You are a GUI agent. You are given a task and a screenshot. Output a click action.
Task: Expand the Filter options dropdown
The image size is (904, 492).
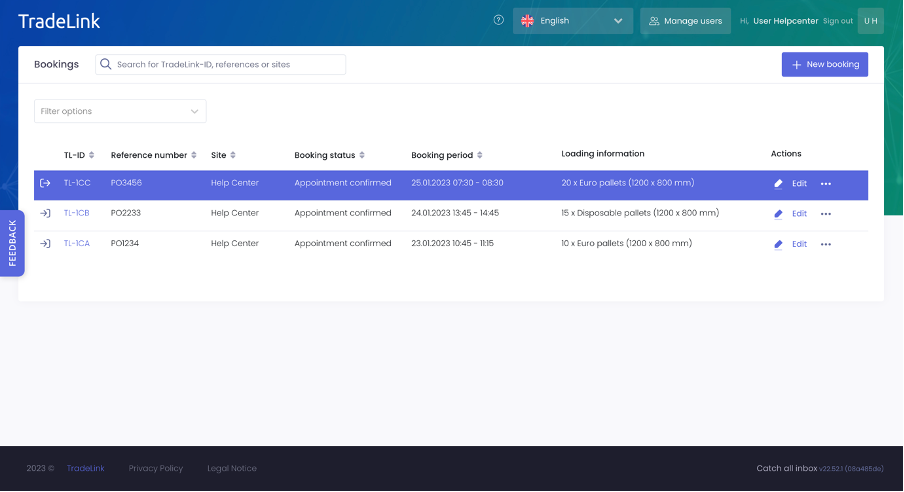click(120, 111)
